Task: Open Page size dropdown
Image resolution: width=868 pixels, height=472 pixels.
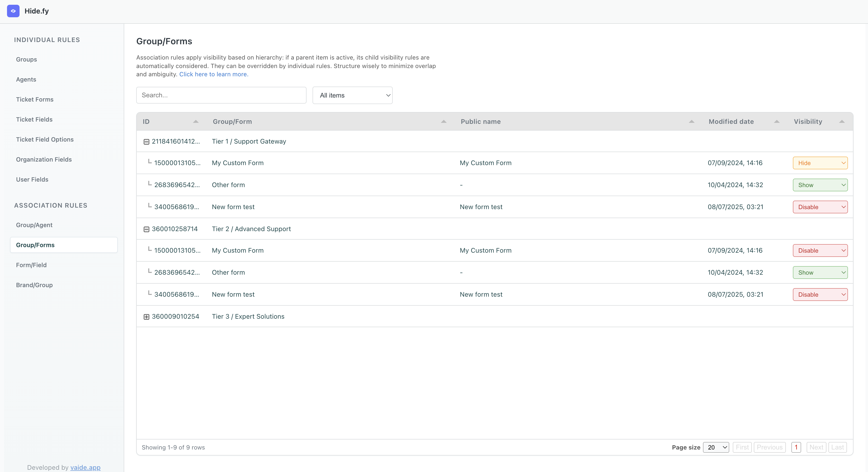Action: (716, 447)
